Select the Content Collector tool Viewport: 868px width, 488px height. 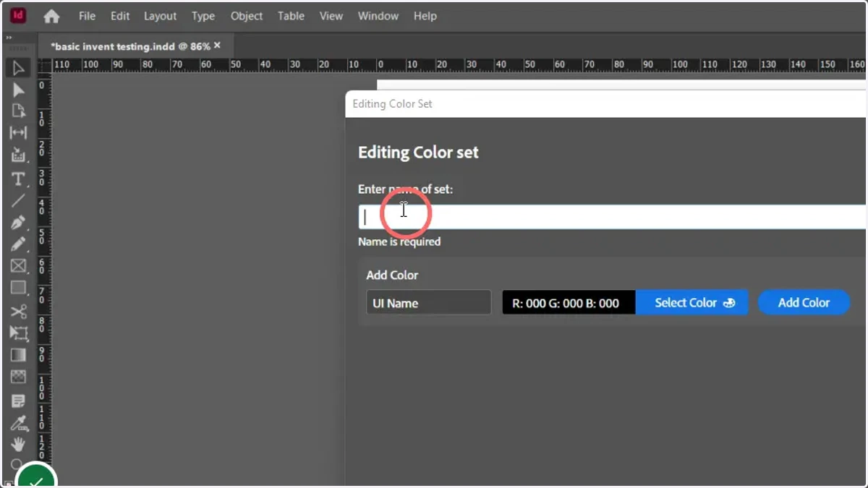(18, 155)
